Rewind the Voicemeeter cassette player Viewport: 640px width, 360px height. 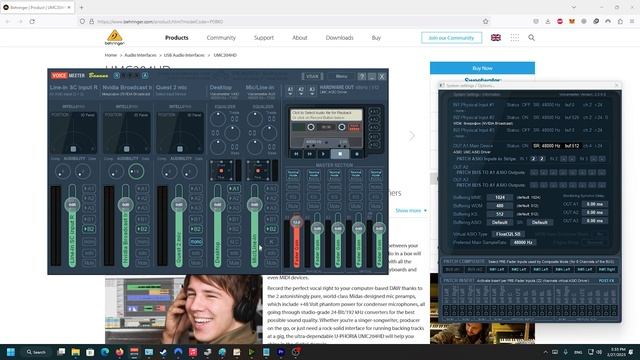point(296,154)
